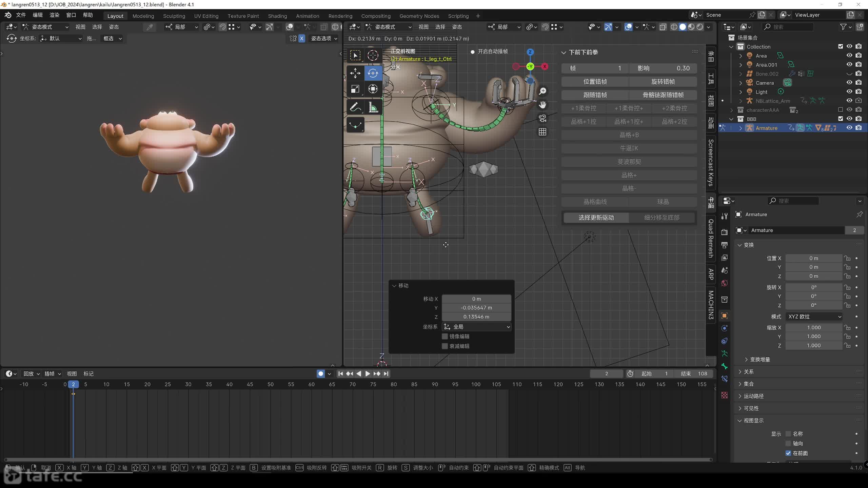The height and width of the screenshot is (488, 868).
Task: Jump to timeline start frame
Action: pos(340,373)
